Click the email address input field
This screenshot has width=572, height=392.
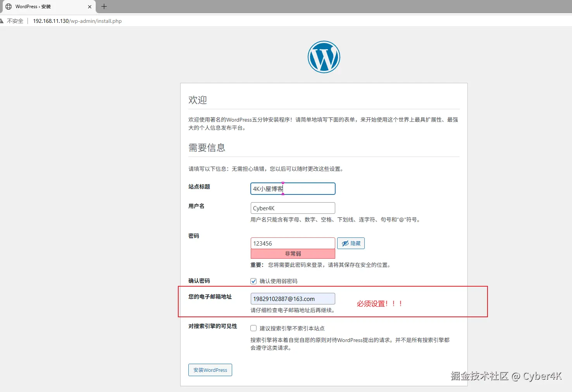pyautogui.click(x=293, y=299)
